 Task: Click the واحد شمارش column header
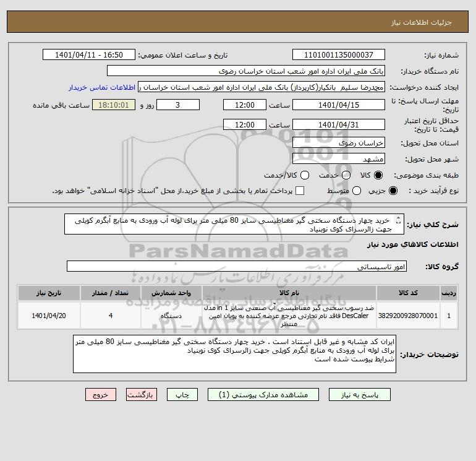click(171, 293)
